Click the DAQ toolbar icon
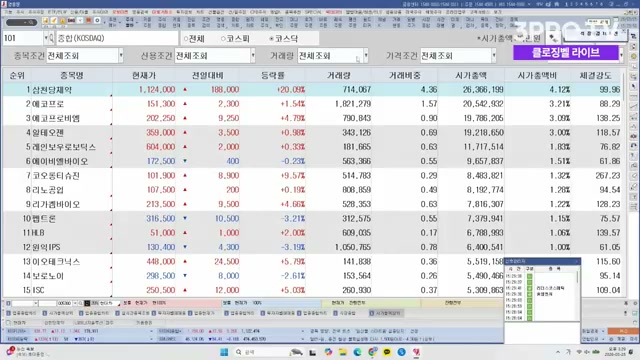This screenshot has width=640, height=360. [x=71, y=21]
